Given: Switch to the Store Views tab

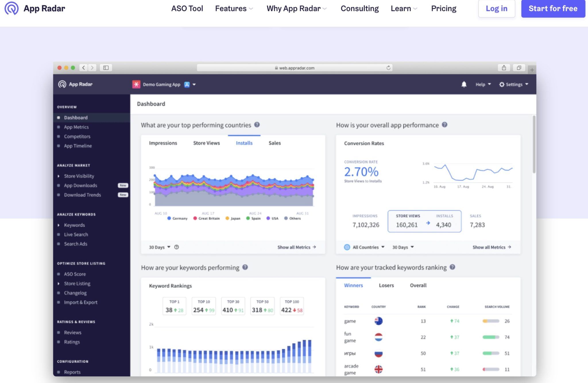Looking at the screenshot, I should point(206,143).
